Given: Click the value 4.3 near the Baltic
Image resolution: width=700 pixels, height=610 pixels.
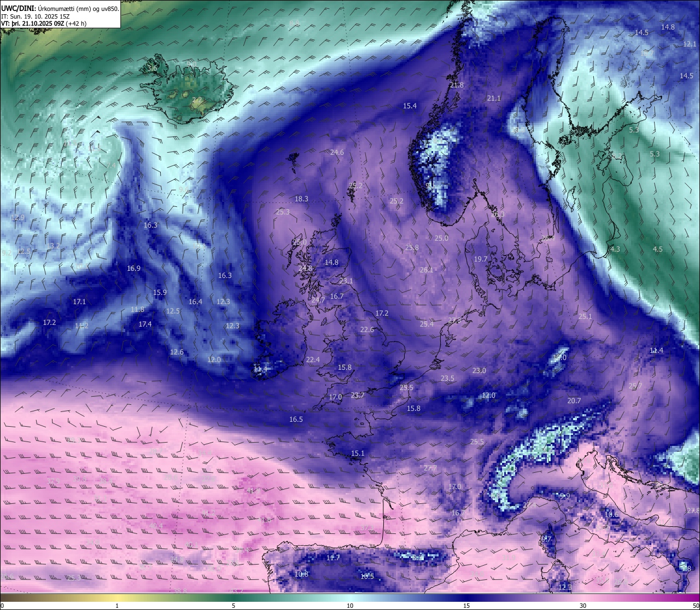Looking at the screenshot, I should point(615,249).
